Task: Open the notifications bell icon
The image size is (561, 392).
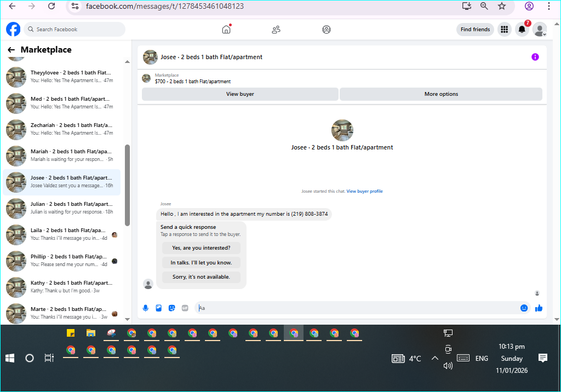Action: (522, 30)
